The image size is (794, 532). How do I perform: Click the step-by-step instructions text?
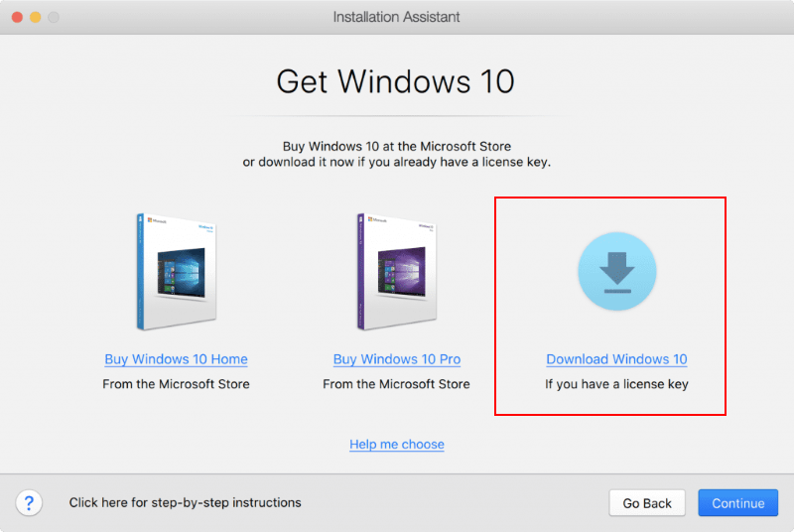(185, 502)
